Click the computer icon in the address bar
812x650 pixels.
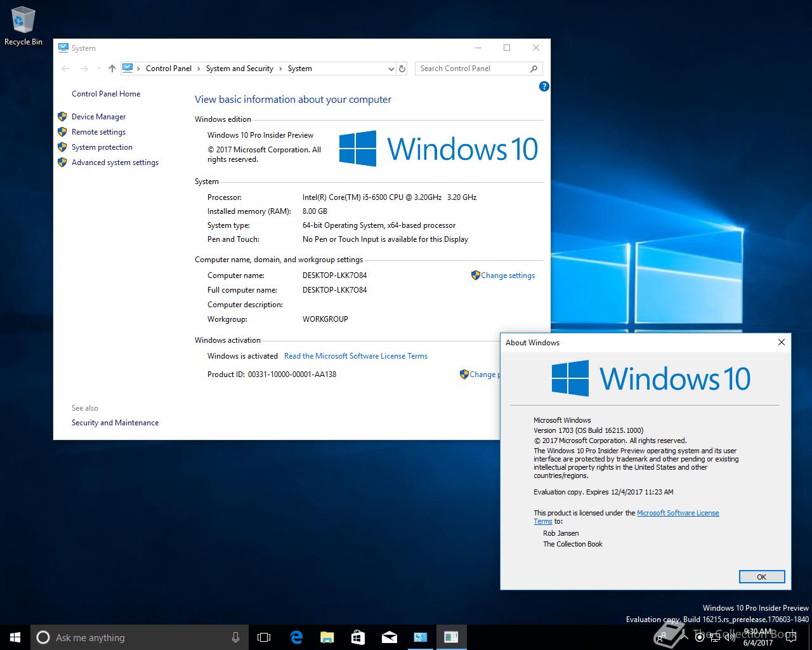[x=128, y=68]
